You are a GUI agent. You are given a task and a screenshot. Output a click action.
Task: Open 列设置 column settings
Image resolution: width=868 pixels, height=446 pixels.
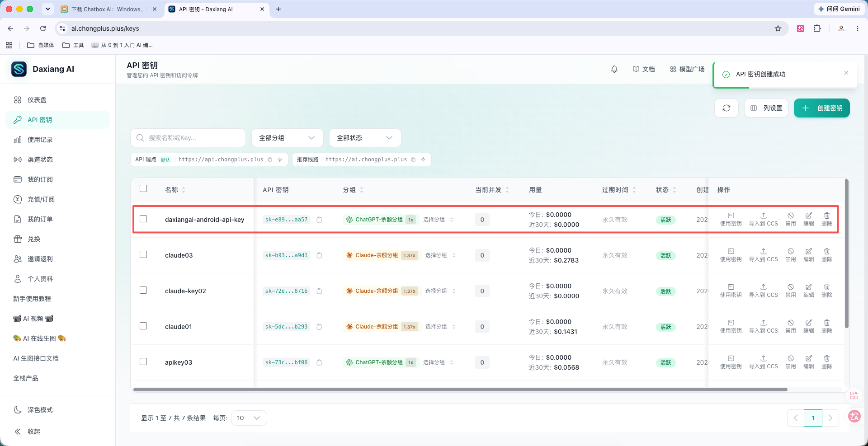[766, 108]
